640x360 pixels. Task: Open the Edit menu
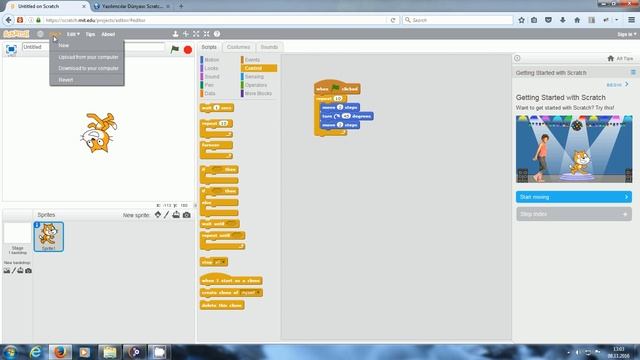(73, 34)
